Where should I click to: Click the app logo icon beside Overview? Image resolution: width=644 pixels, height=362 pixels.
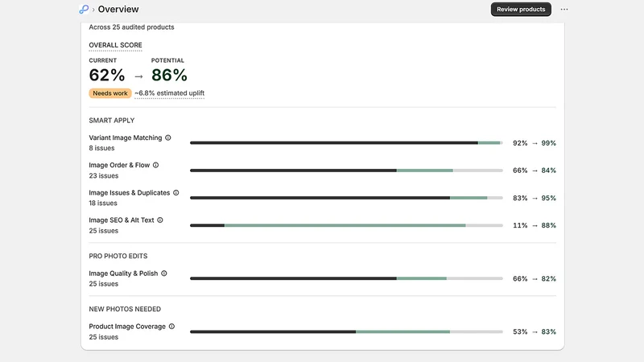(x=84, y=9)
